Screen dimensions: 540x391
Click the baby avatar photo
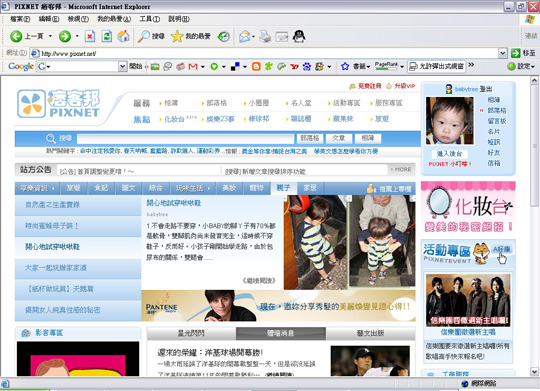pyautogui.click(x=449, y=121)
